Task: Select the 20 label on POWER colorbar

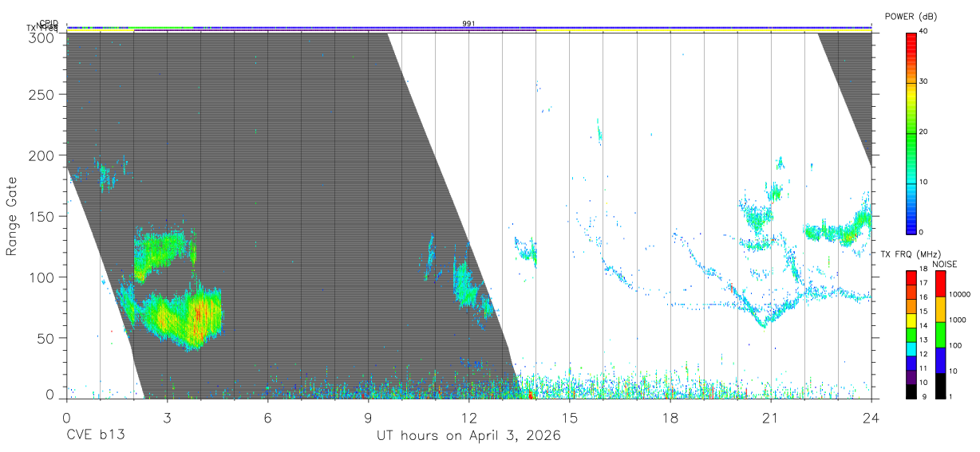Action: point(925,132)
